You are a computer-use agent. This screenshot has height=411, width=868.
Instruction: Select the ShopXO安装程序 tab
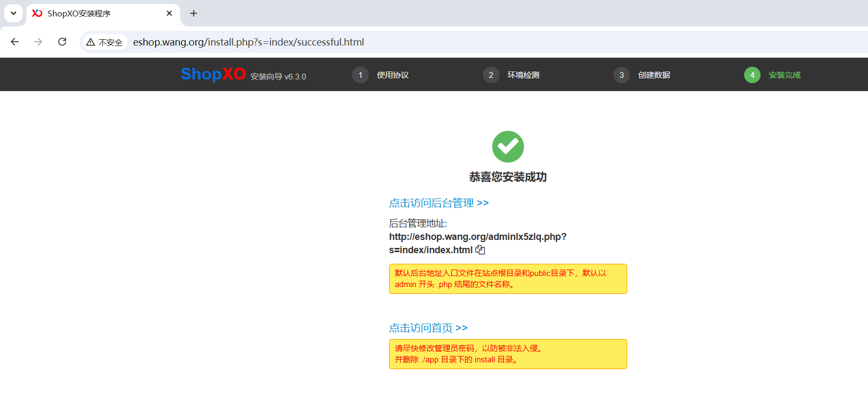[x=103, y=14]
